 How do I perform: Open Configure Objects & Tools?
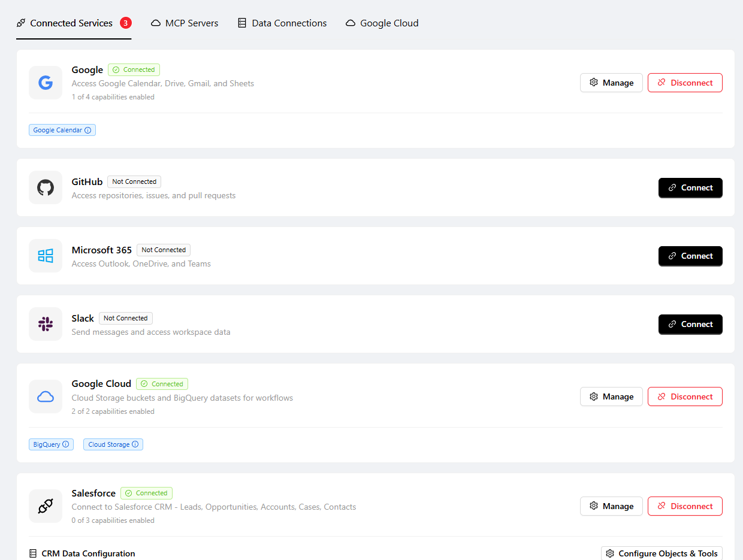pyautogui.click(x=662, y=553)
